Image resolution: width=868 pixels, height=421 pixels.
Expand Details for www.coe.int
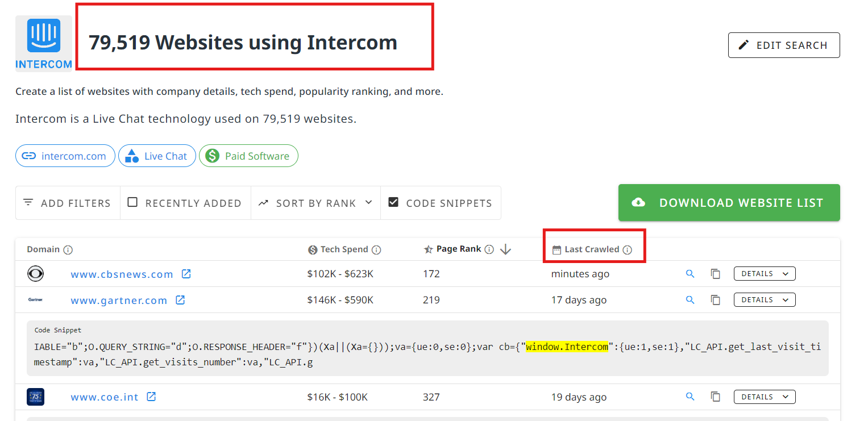click(765, 397)
